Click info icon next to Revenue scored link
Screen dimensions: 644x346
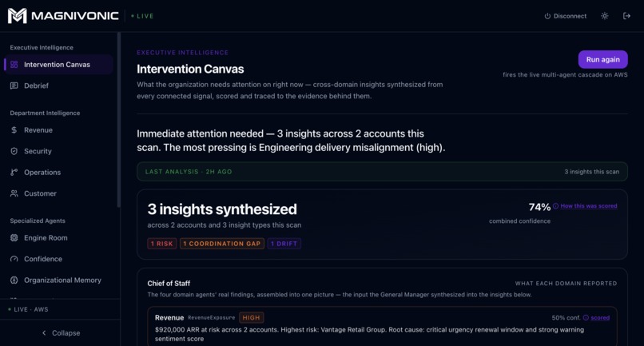click(x=586, y=318)
